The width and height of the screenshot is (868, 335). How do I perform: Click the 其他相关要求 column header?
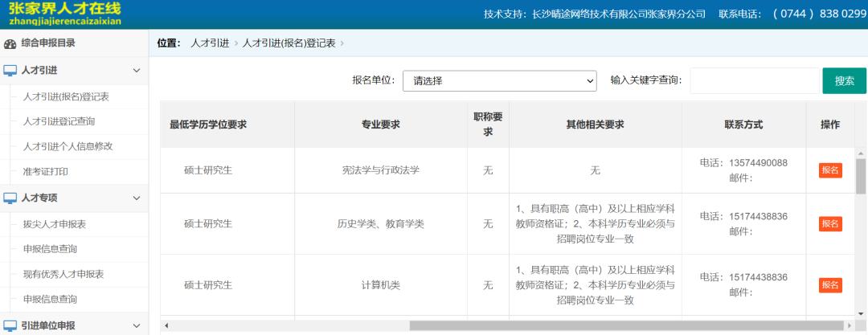[595, 125]
